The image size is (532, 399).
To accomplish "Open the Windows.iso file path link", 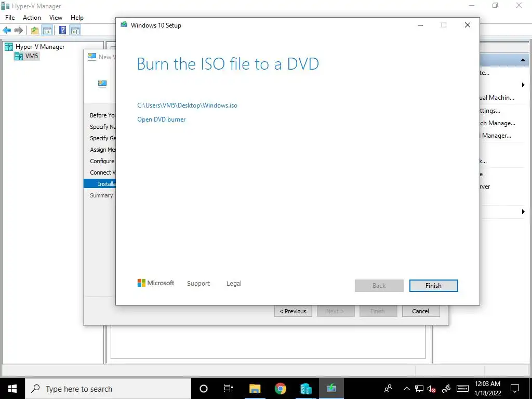I will coord(187,105).
